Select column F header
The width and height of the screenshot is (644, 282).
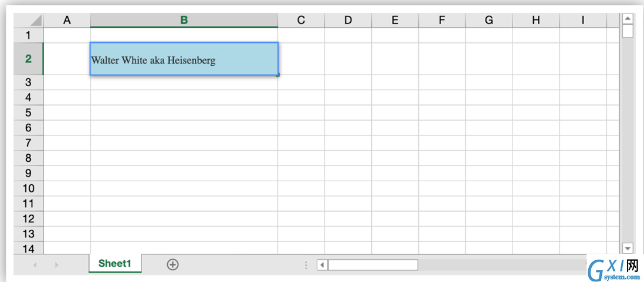click(x=442, y=20)
